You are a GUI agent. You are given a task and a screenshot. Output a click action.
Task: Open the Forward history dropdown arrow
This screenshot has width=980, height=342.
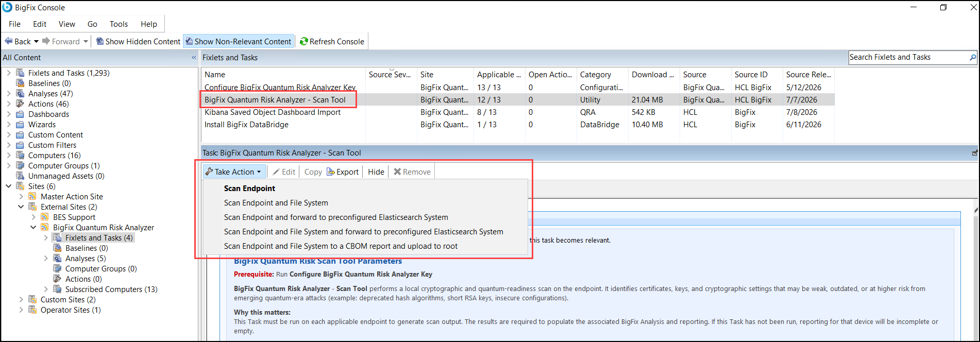pyautogui.click(x=85, y=41)
